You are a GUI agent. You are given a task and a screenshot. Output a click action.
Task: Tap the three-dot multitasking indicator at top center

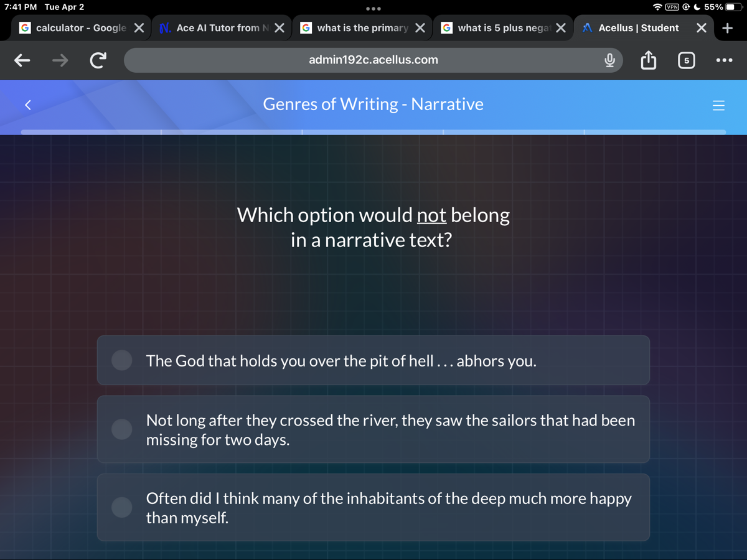coord(374,9)
